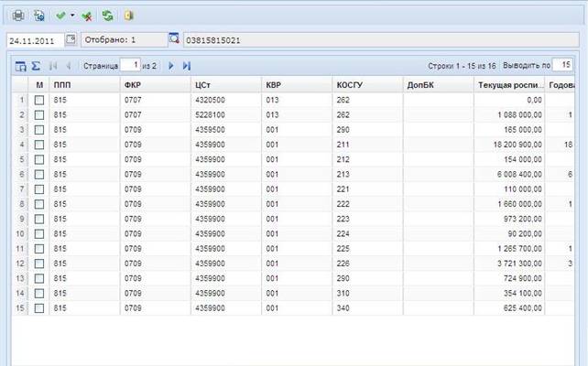Screen dimensions: 588x366
Task: Click the page number input field
Action: tap(130, 66)
